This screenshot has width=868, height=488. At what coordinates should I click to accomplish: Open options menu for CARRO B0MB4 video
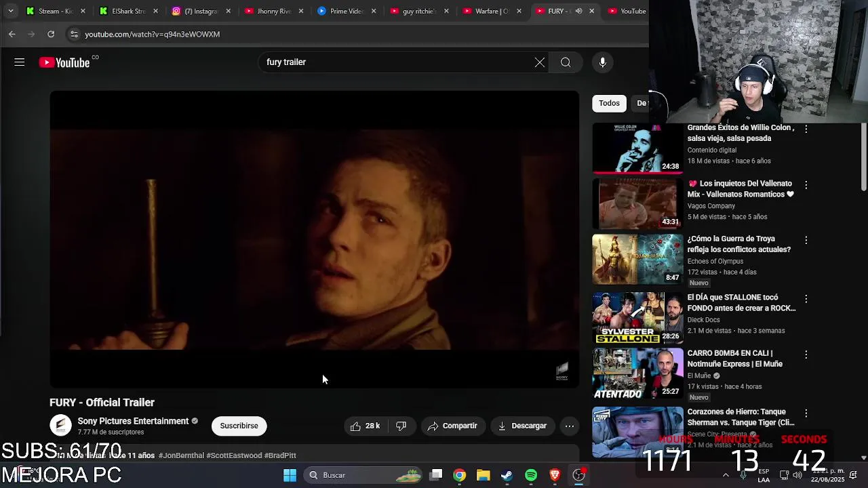(x=806, y=354)
